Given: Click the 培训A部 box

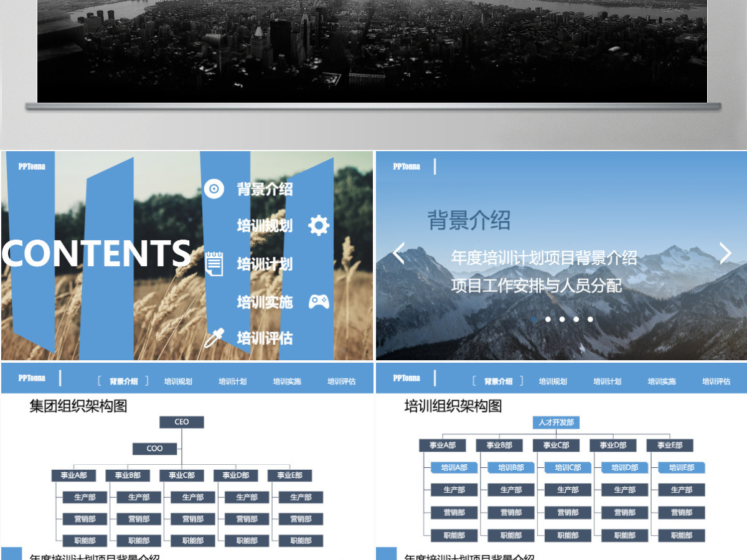Looking at the screenshot, I should point(454,468).
